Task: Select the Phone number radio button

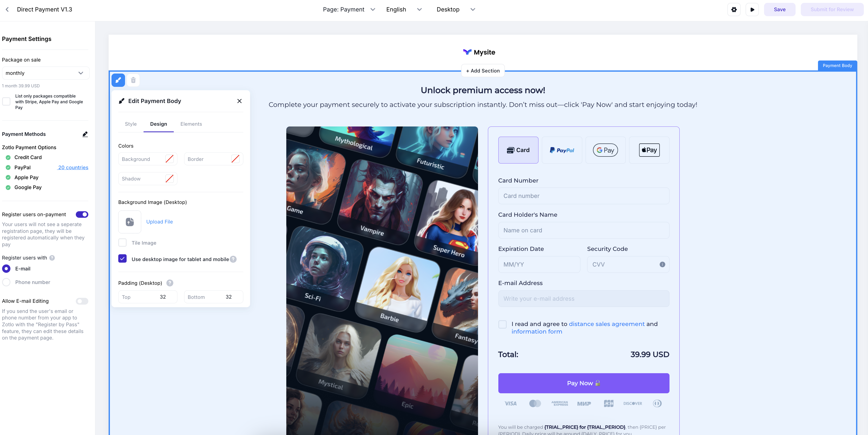Action: pyautogui.click(x=7, y=282)
